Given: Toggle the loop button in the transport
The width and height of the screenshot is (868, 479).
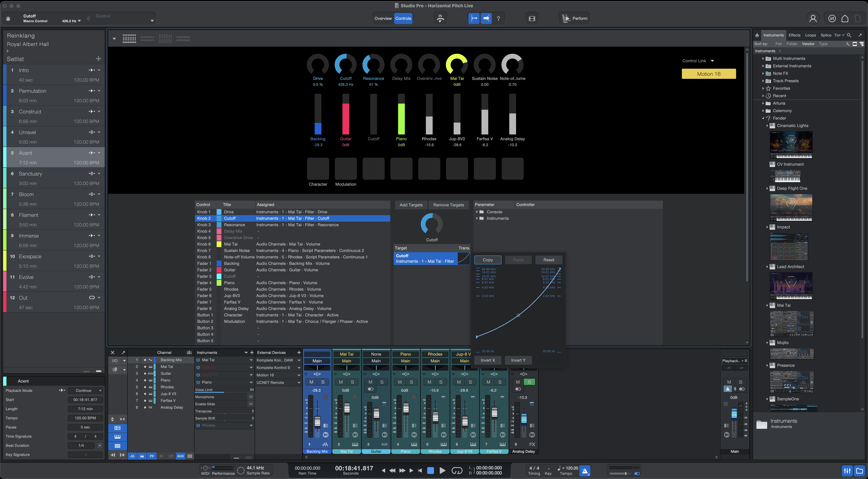Looking at the screenshot, I should 457,471.
